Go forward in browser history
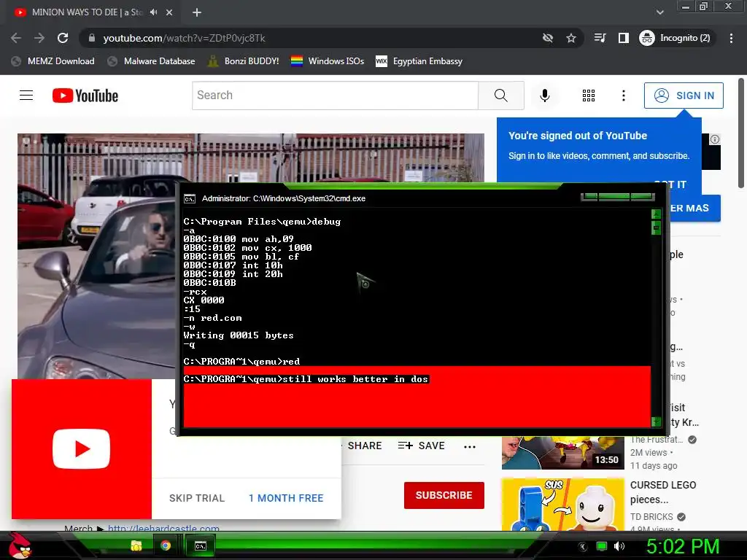 click(x=39, y=38)
